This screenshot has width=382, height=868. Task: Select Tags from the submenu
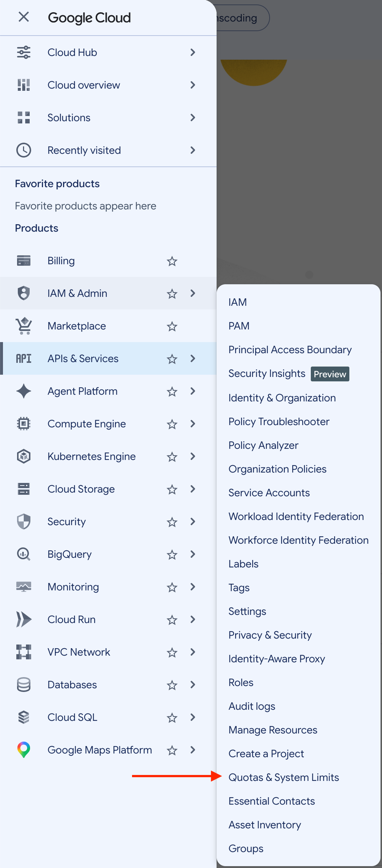point(239,587)
